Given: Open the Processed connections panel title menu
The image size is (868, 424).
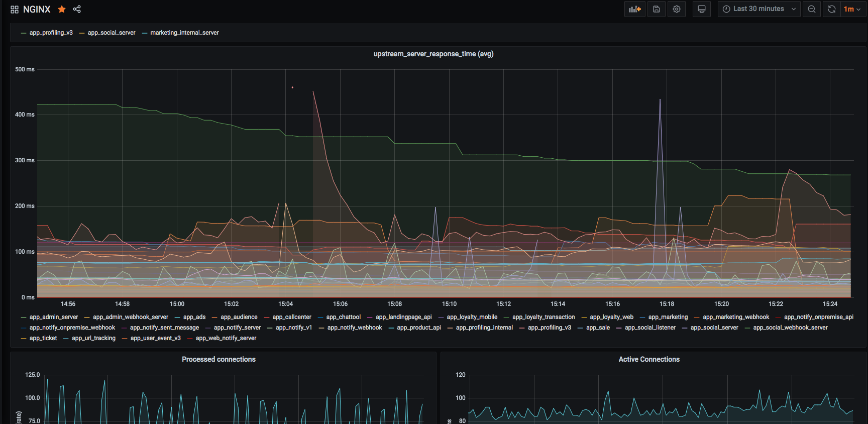Looking at the screenshot, I should [219, 359].
